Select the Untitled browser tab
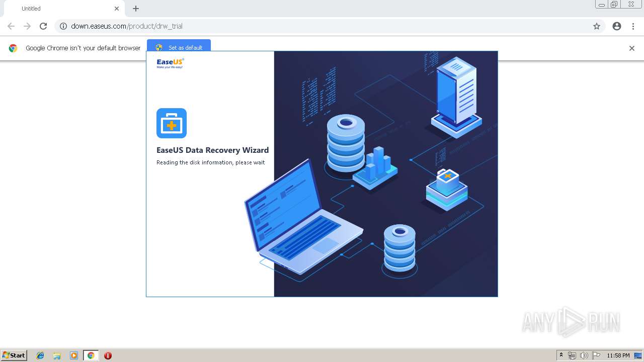Viewport: 644px width, 362px height. pyautogui.click(x=63, y=9)
